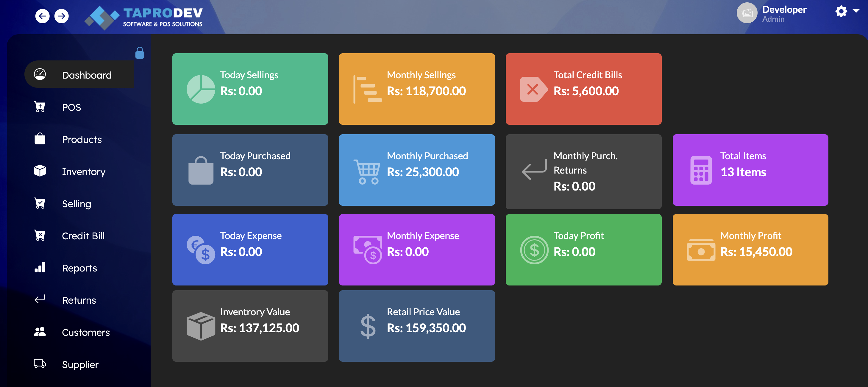Click the Credit Bill cart icon
The image size is (868, 387).
coord(40,235)
